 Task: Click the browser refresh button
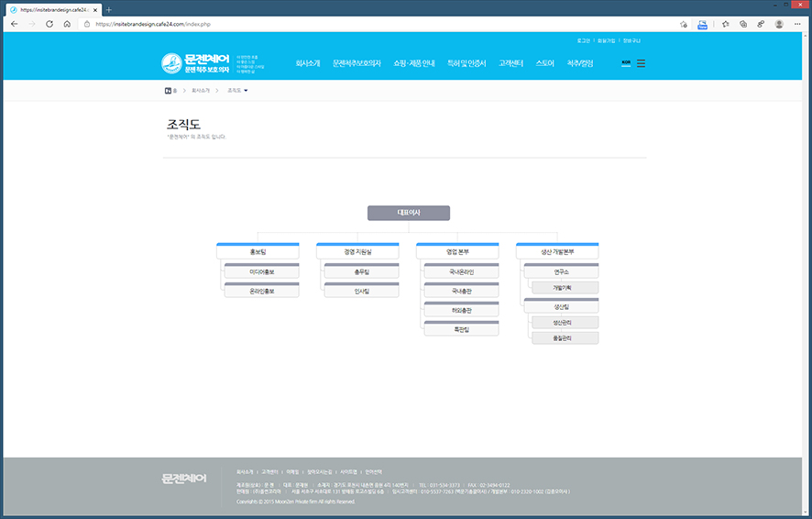pos(49,24)
